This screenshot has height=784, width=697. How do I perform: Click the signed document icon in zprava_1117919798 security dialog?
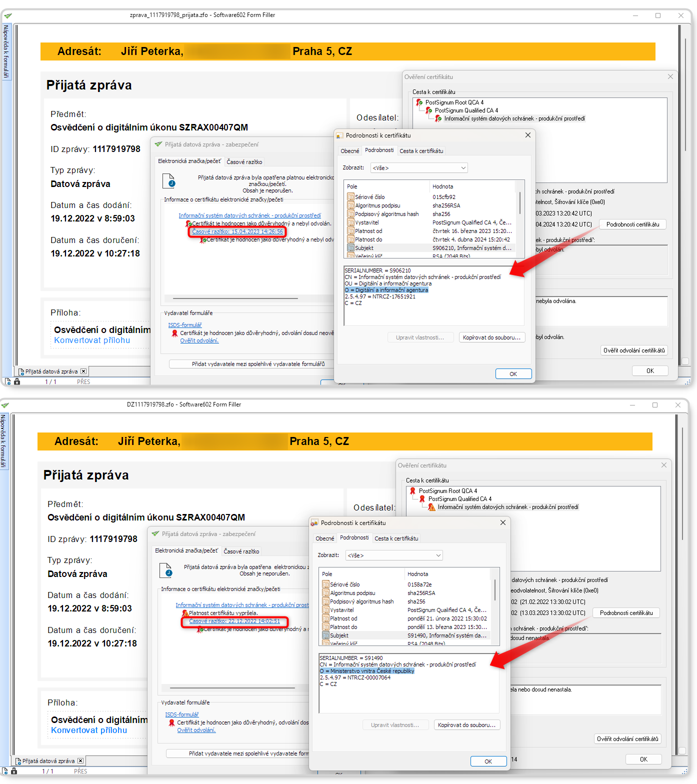[169, 181]
